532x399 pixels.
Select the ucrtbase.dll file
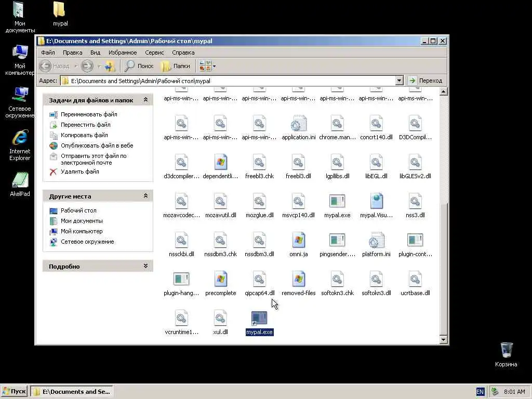tap(415, 284)
